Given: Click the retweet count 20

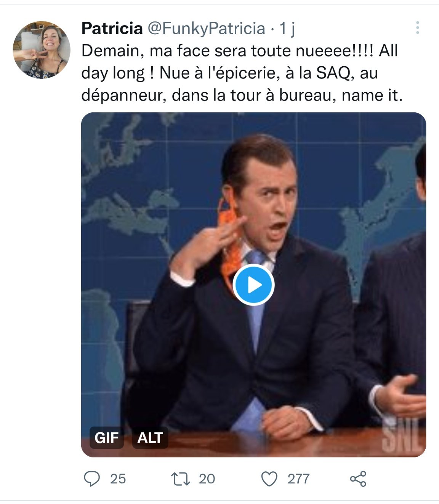Looking at the screenshot, I should click(x=207, y=479).
